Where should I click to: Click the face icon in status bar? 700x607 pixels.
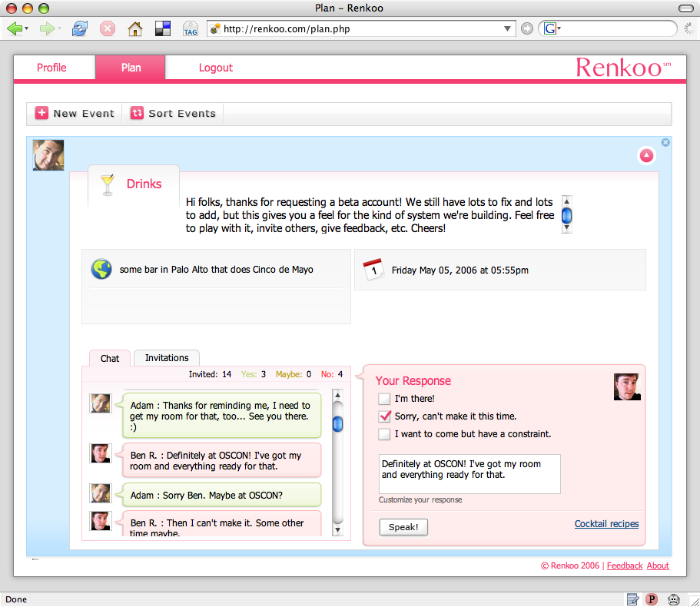click(674, 599)
